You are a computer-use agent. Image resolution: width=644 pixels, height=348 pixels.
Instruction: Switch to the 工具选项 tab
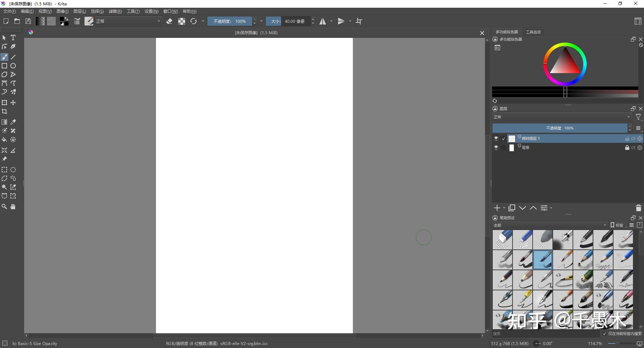click(533, 32)
